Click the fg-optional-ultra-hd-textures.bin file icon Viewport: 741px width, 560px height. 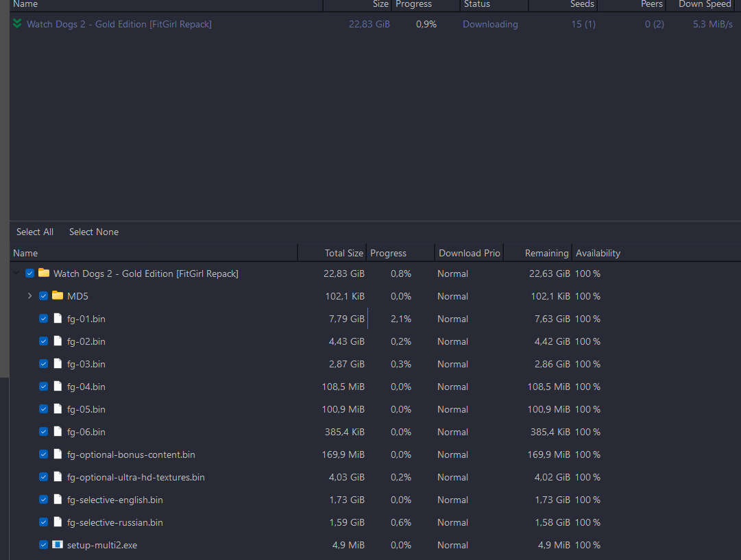[x=58, y=477]
